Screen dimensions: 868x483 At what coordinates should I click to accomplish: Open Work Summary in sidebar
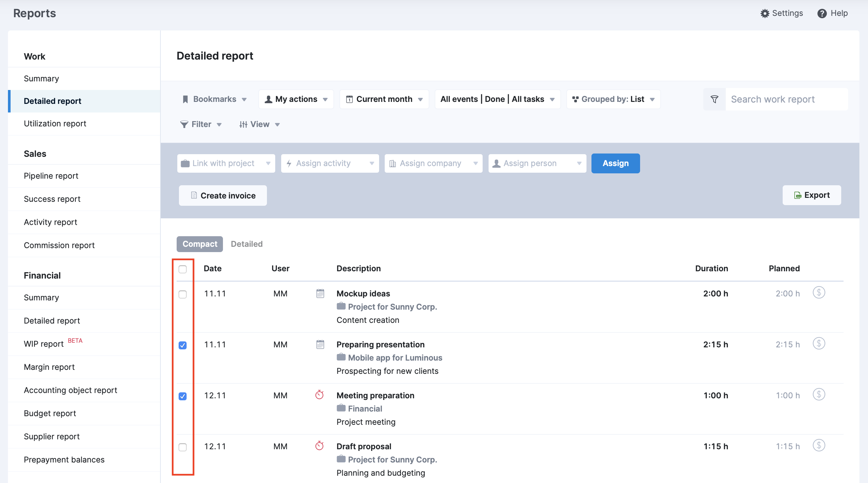(x=84, y=78)
